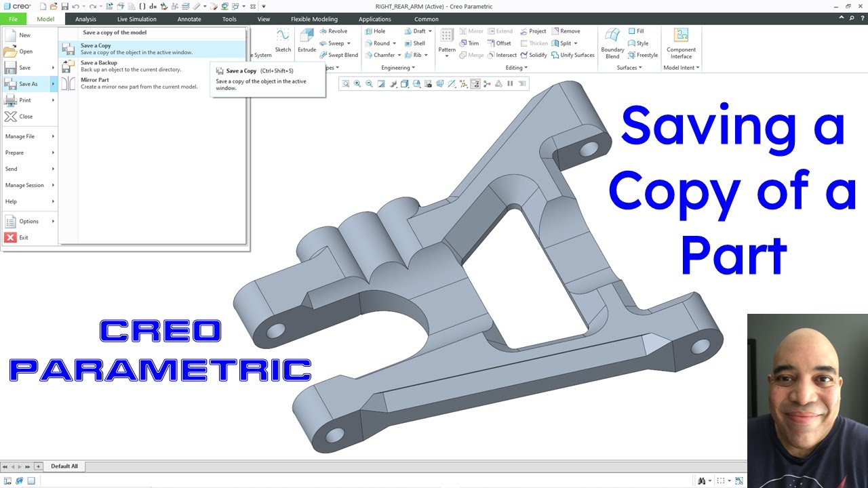Click the Shell tool

click(414, 43)
